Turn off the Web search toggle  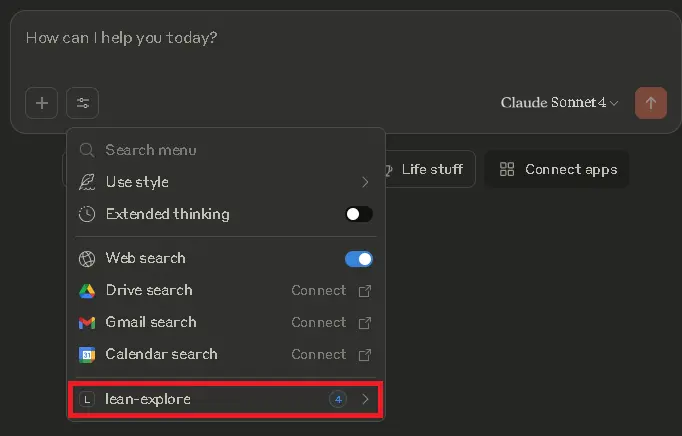(x=358, y=258)
